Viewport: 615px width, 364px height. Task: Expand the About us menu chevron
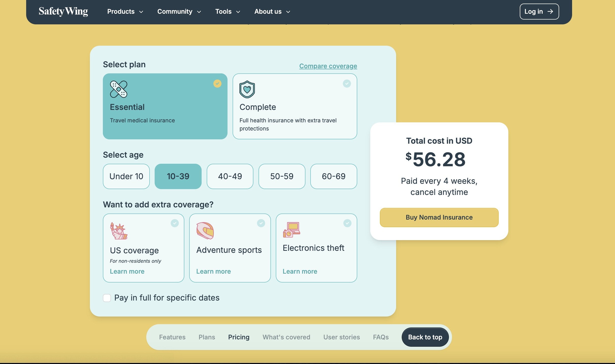pos(288,12)
